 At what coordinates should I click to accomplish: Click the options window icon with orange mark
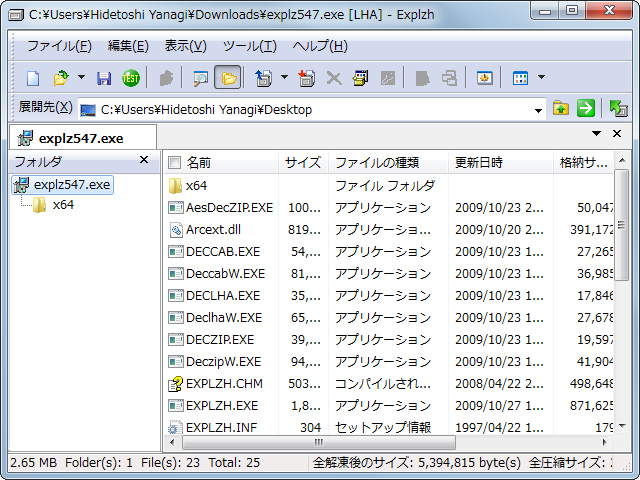point(484,78)
